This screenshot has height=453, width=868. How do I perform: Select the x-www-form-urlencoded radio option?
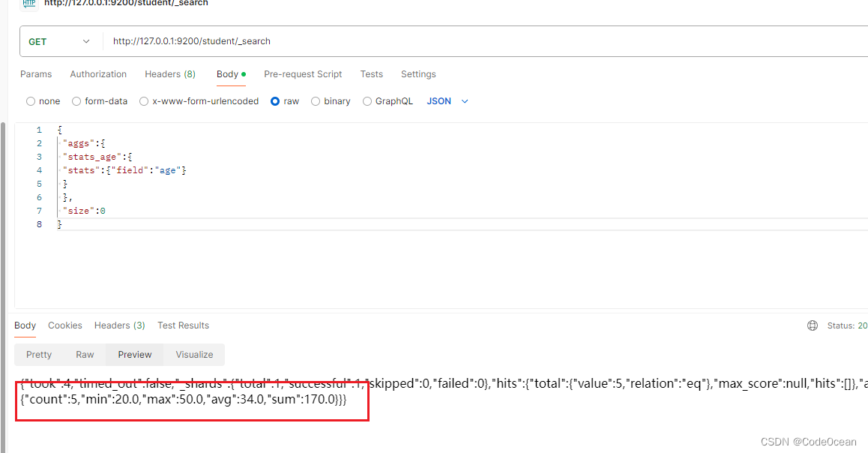click(x=144, y=101)
